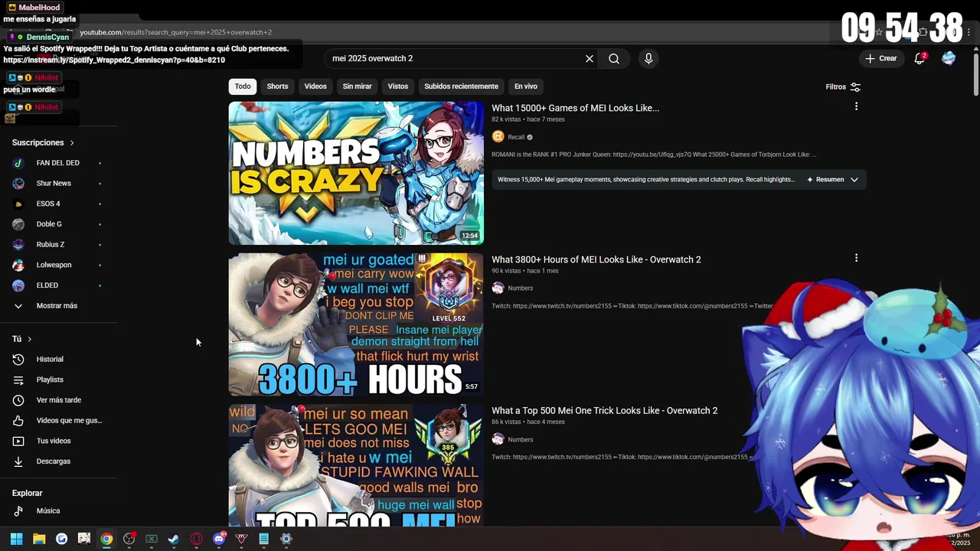
Task: Open title 'What a Top 500 Mei One Trick'
Action: pos(605,411)
